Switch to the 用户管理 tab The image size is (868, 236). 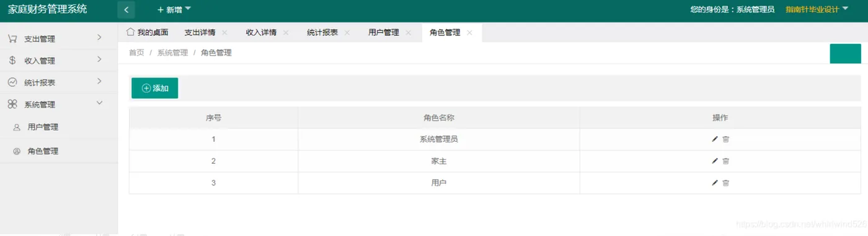click(x=384, y=32)
